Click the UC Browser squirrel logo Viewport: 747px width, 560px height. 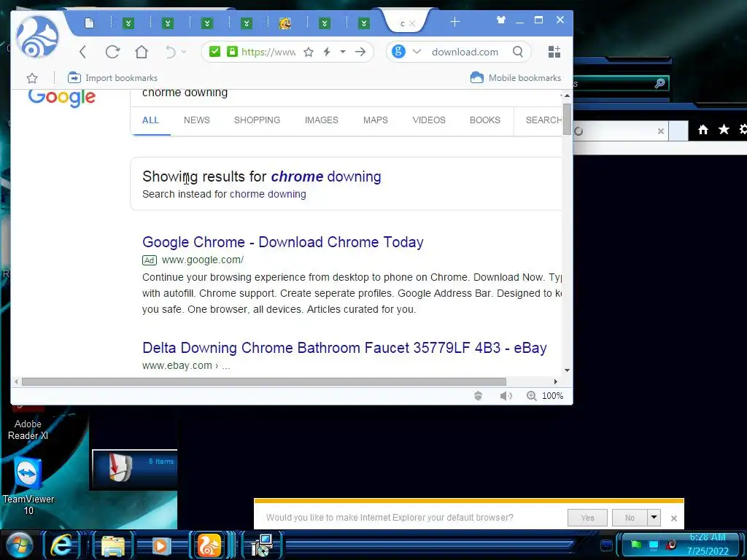pos(37,36)
